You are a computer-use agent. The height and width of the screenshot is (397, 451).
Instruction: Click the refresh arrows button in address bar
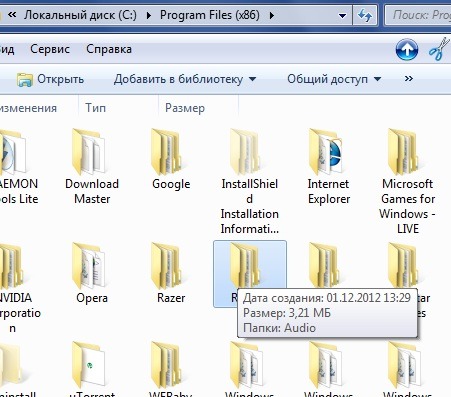(x=365, y=15)
